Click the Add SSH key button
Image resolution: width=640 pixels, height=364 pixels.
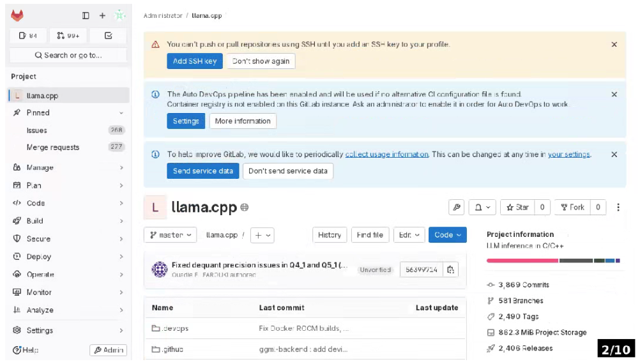(x=195, y=61)
